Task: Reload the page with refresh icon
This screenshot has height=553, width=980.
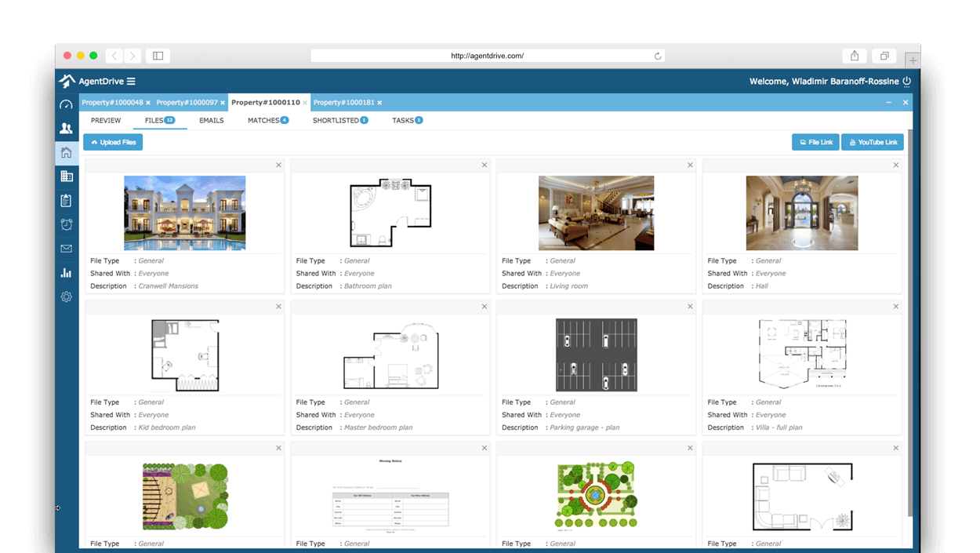Action: click(658, 56)
